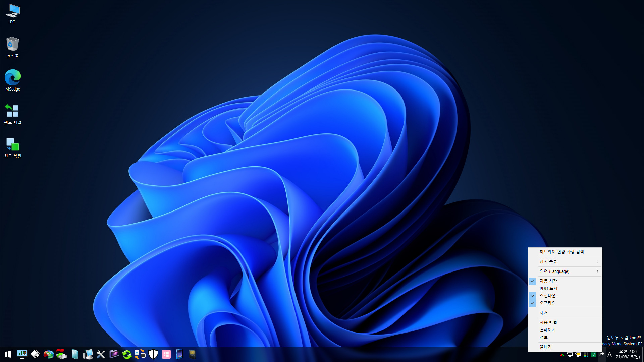Launch the red FS drive capture icon

coord(61,354)
